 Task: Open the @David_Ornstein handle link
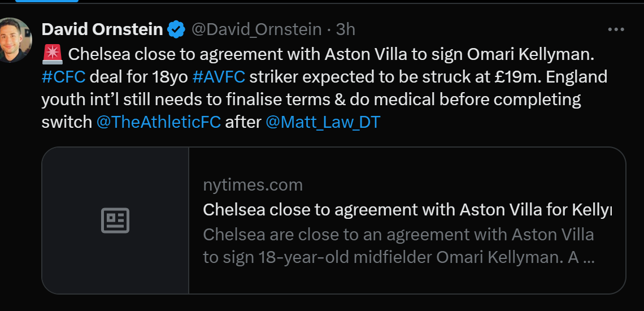click(257, 29)
